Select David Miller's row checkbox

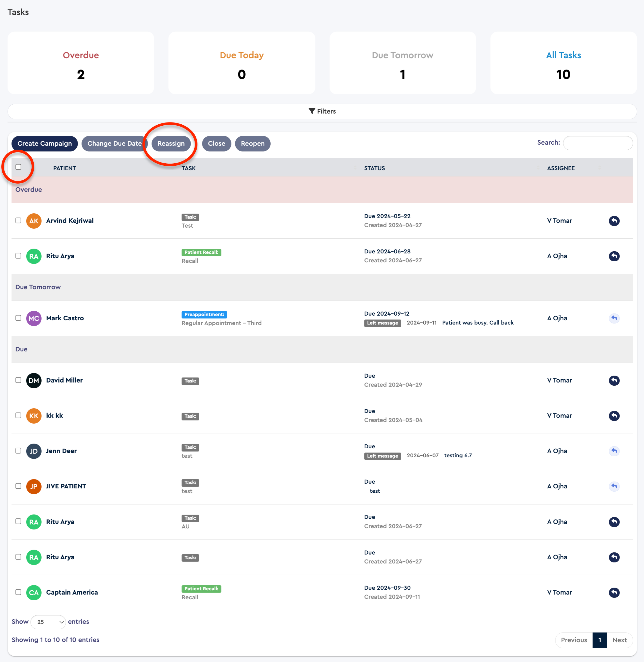tap(18, 380)
